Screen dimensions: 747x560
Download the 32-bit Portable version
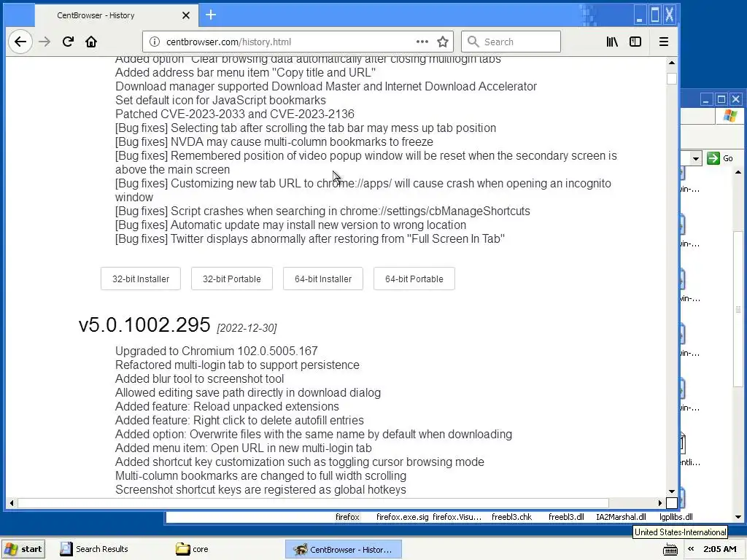[x=231, y=279]
